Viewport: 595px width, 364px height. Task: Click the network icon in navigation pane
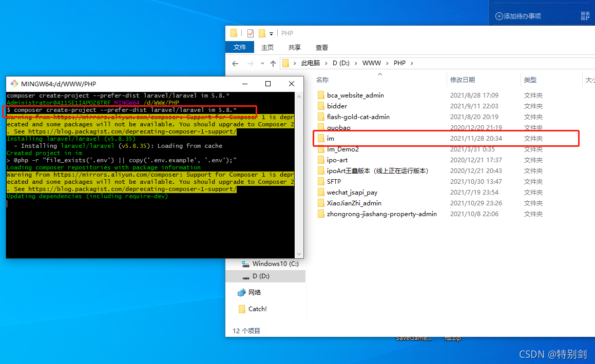[x=242, y=292]
